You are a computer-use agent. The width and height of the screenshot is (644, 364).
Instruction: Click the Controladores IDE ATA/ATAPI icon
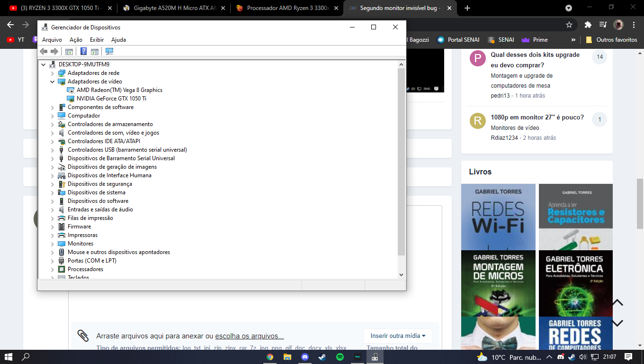[62, 141]
